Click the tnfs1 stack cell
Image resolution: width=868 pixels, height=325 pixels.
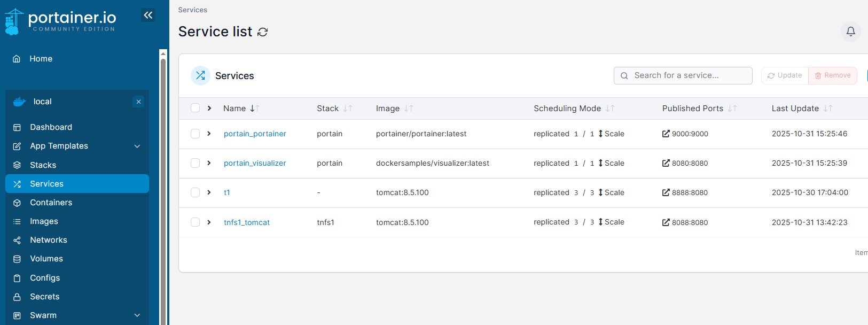[325, 222]
